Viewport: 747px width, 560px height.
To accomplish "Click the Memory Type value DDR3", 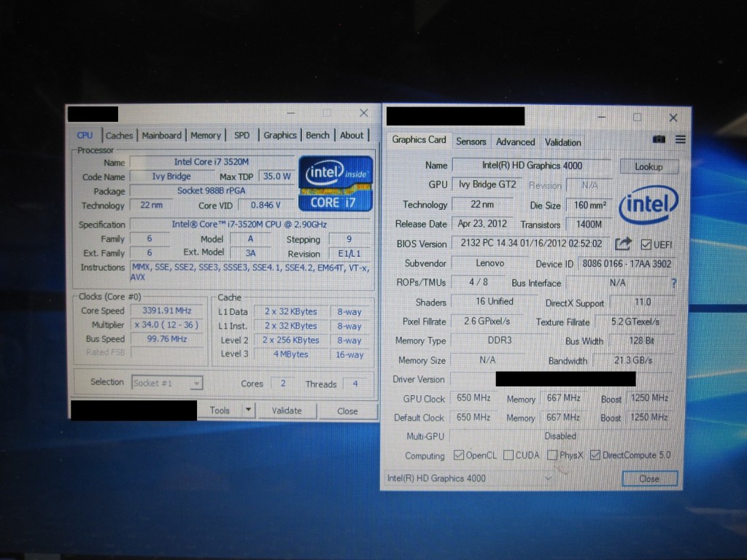I will [x=499, y=340].
